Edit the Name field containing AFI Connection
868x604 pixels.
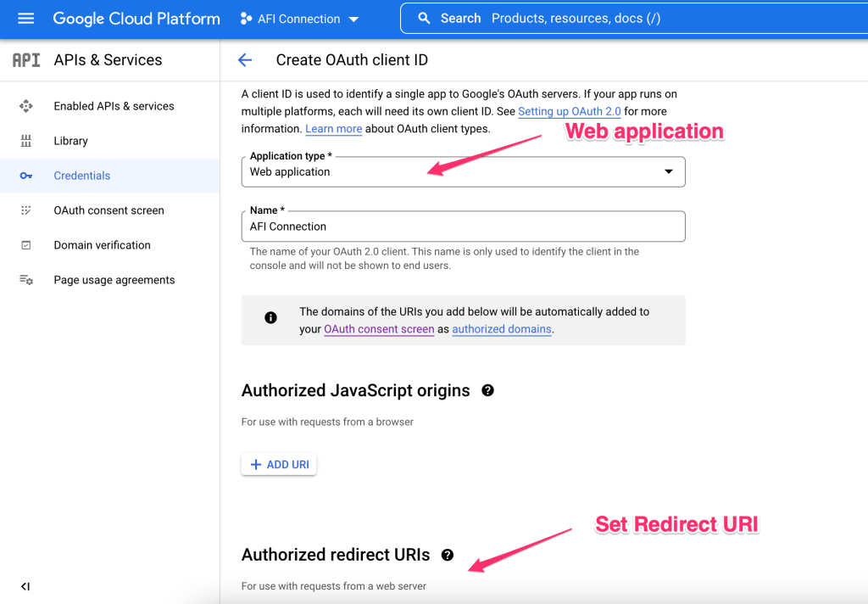(x=463, y=226)
